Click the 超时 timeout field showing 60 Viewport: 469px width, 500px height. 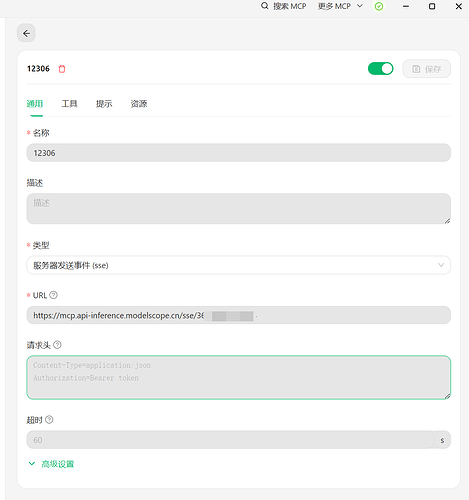(x=230, y=440)
